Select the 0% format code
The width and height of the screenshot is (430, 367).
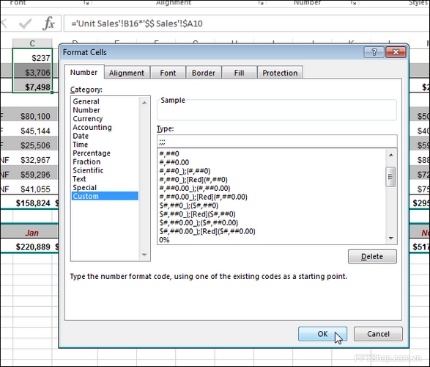point(164,240)
